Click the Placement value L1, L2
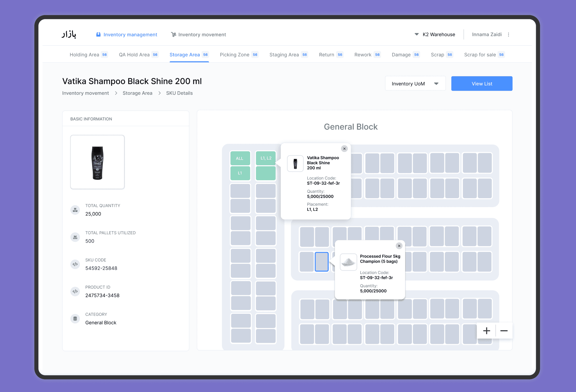Image resolution: width=576 pixels, height=392 pixels. [x=312, y=209]
